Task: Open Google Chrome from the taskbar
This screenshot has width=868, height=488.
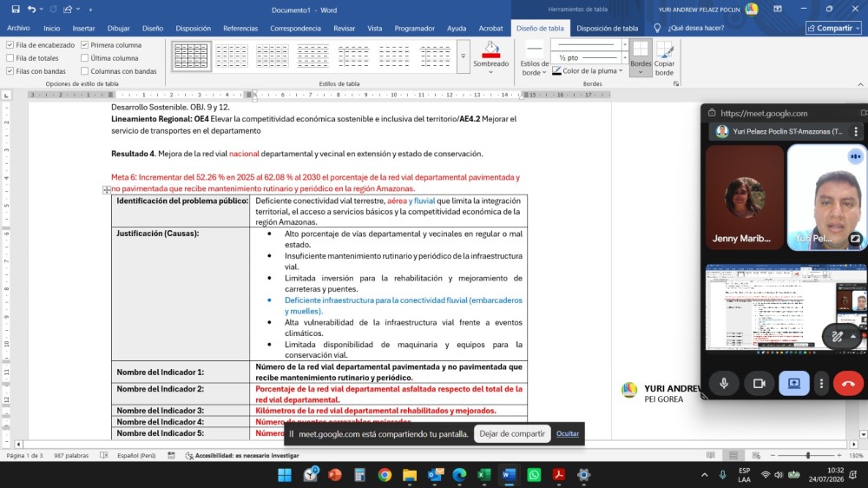Action: (385, 475)
